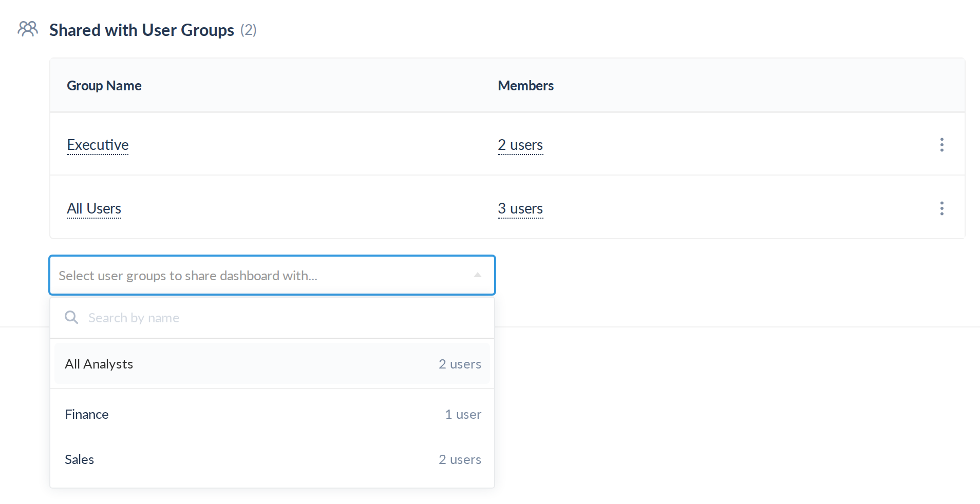This screenshot has height=504, width=980.
Task: Click the 2 users count beside Sales
Action: pyautogui.click(x=460, y=459)
